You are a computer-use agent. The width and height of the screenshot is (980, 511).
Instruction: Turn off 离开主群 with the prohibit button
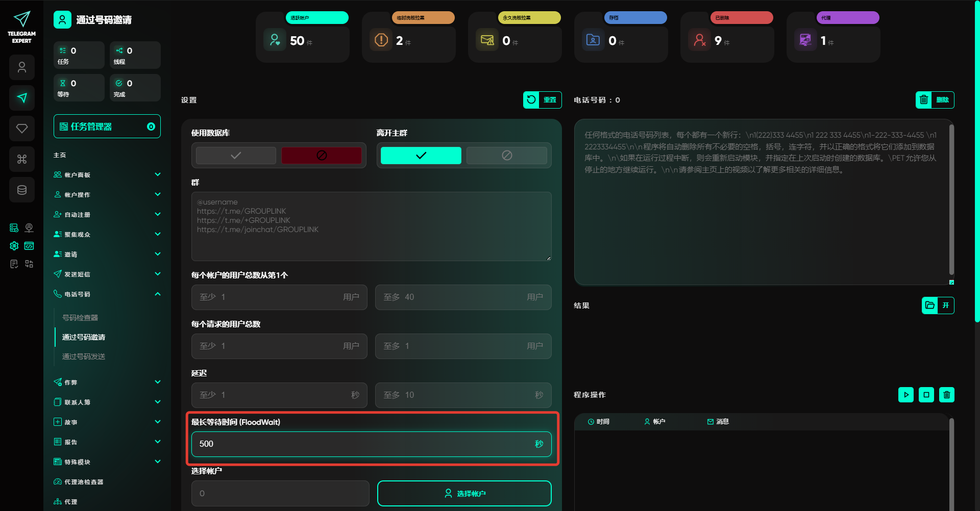pyautogui.click(x=506, y=156)
